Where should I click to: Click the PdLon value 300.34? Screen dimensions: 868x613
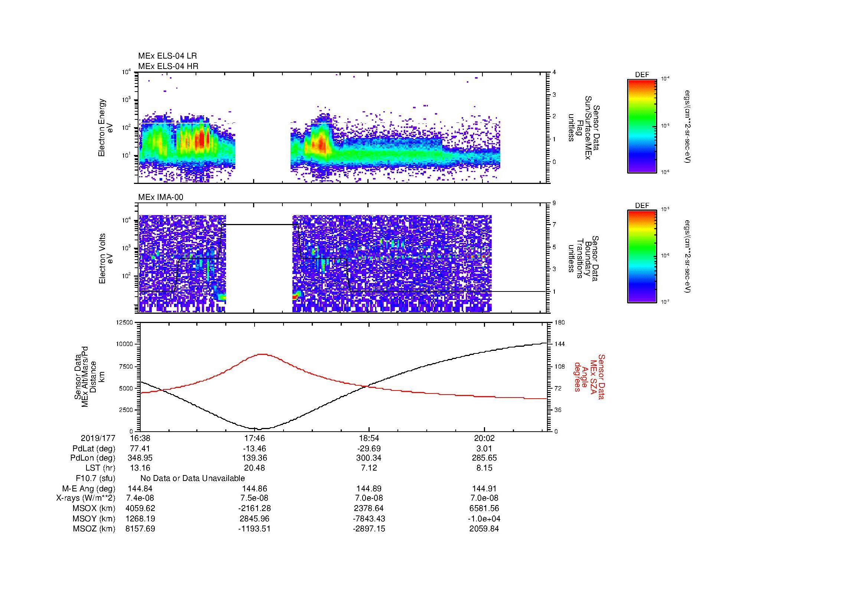[x=369, y=458]
